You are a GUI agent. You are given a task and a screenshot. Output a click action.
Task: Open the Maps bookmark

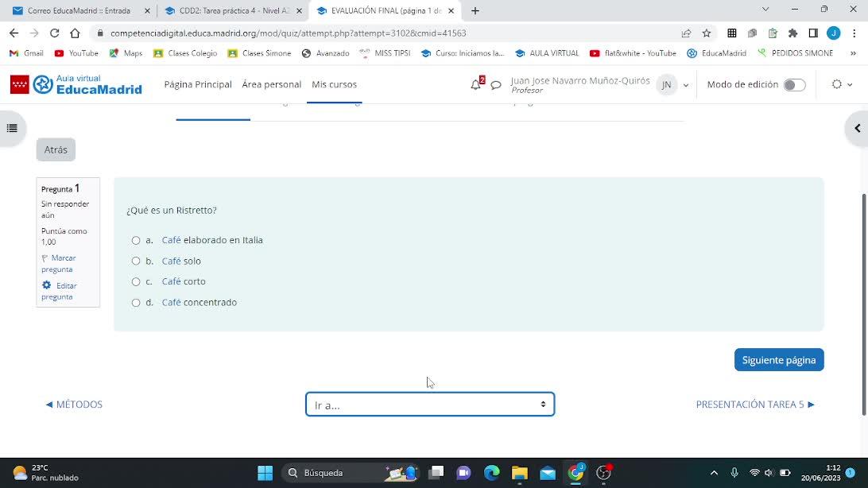pos(126,53)
